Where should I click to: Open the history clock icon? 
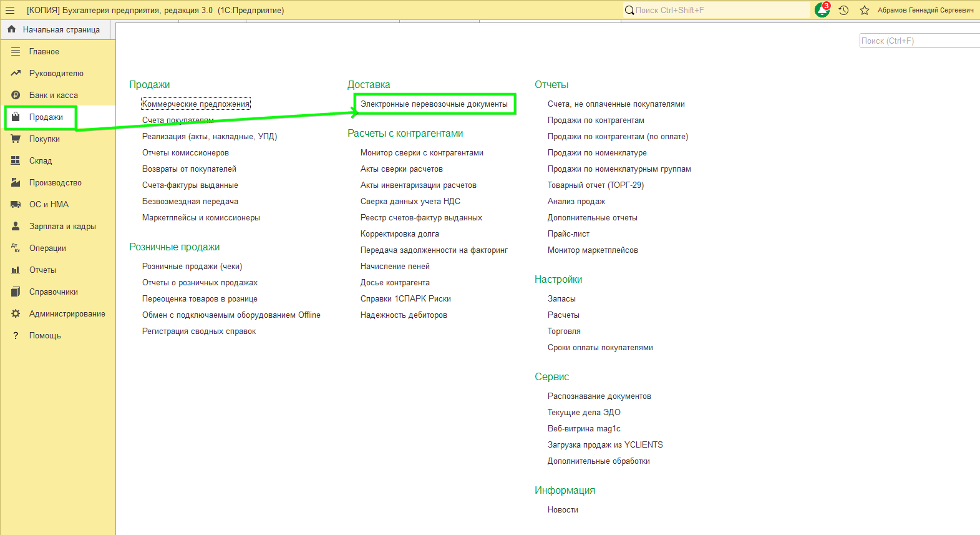pos(843,10)
